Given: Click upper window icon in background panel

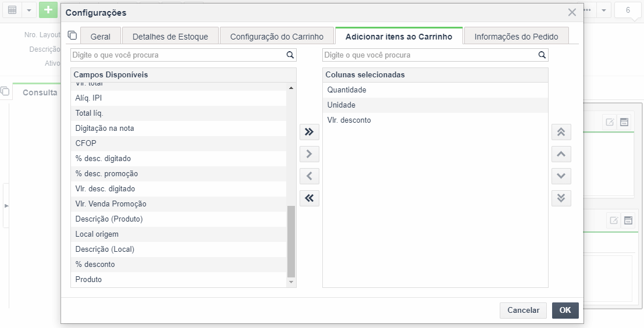Looking at the screenshot, I should click(x=624, y=122).
